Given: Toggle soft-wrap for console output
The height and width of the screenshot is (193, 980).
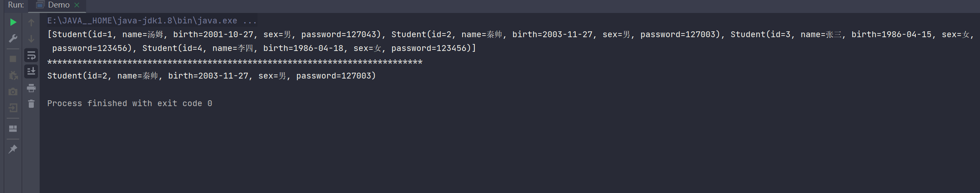Looking at the screenshot, I should [x=31, y=55].
